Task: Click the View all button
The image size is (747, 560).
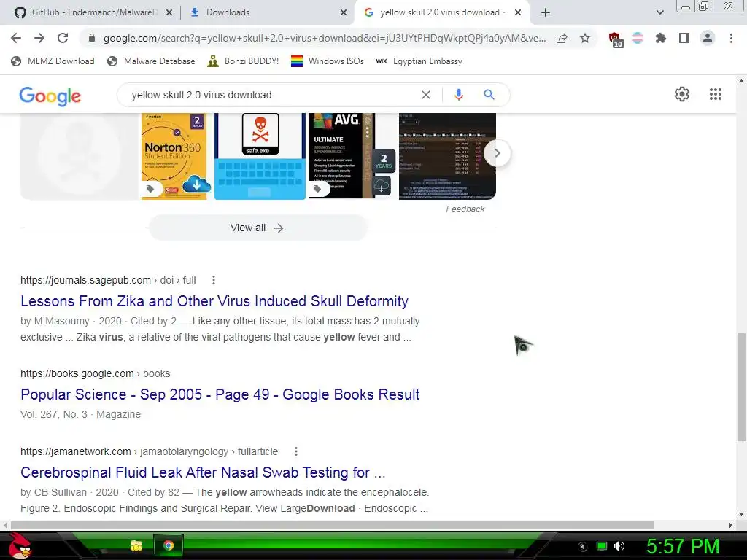Action: [258, 227]
